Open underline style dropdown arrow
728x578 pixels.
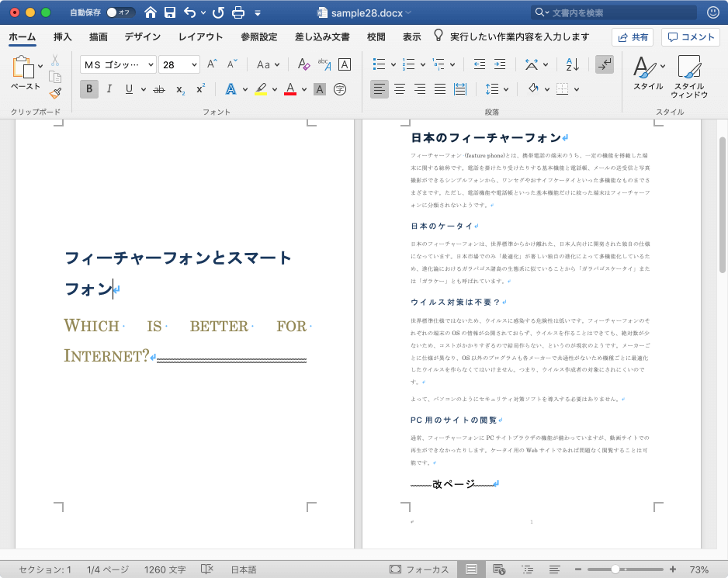[144, 89]
